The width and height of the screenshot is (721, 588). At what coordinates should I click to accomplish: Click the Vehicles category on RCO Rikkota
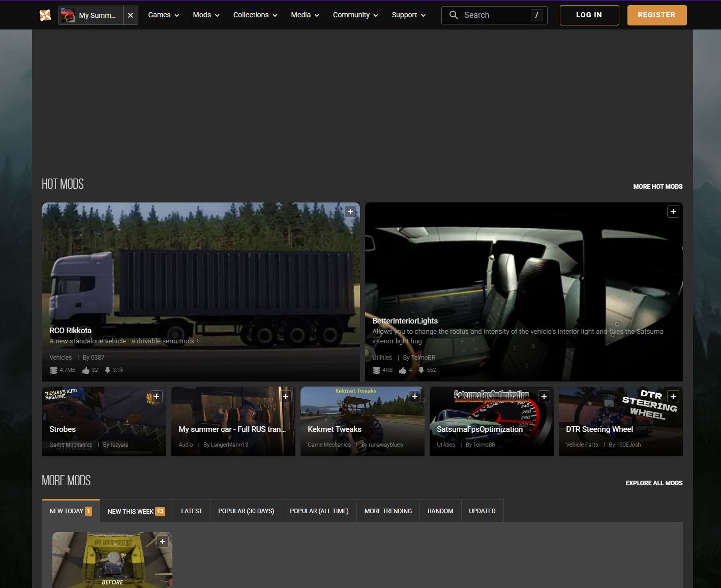coord(61,358)
